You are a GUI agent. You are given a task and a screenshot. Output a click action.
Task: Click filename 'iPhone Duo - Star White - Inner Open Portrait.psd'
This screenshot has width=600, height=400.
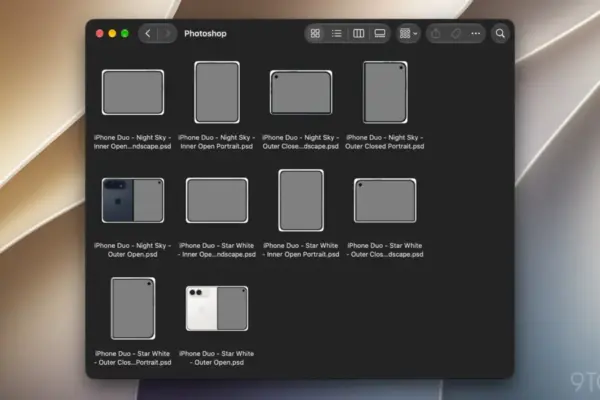[x=301, y=250]
